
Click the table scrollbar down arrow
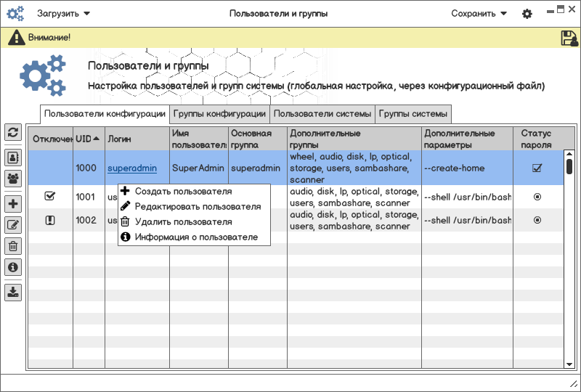[x=569, y=364]
